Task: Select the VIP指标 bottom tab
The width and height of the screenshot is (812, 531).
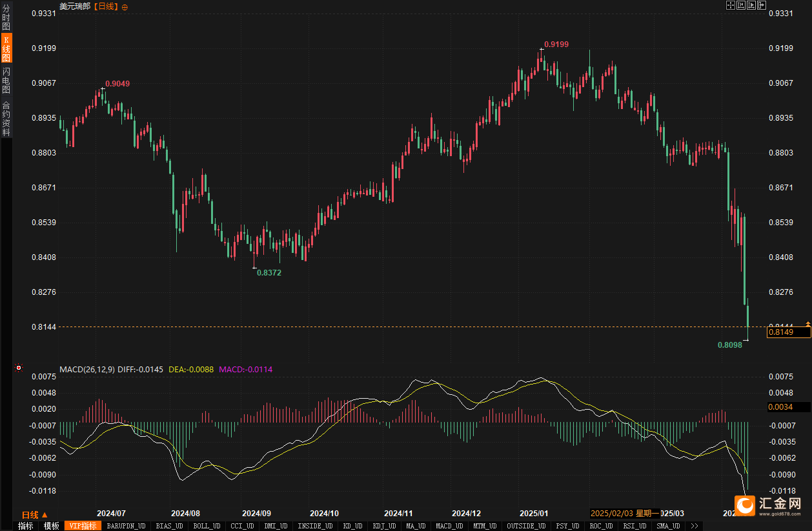Action: 83,526
